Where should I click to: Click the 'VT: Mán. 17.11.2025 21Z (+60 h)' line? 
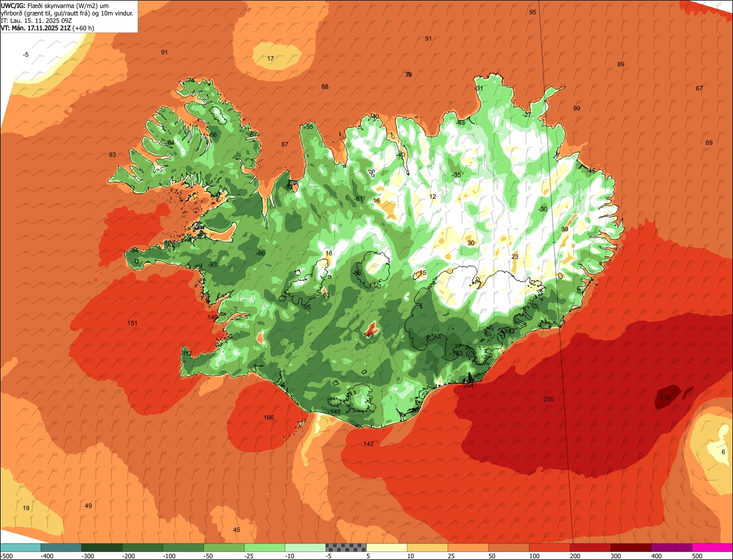click(x=48, y=27)
